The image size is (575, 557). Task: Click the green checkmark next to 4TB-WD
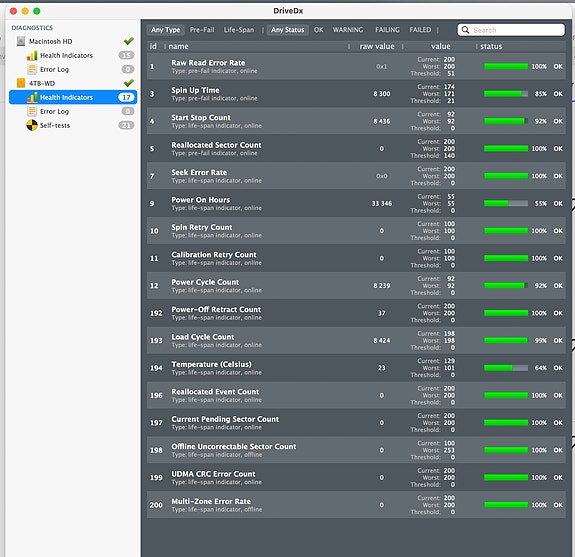coord(129,83)
